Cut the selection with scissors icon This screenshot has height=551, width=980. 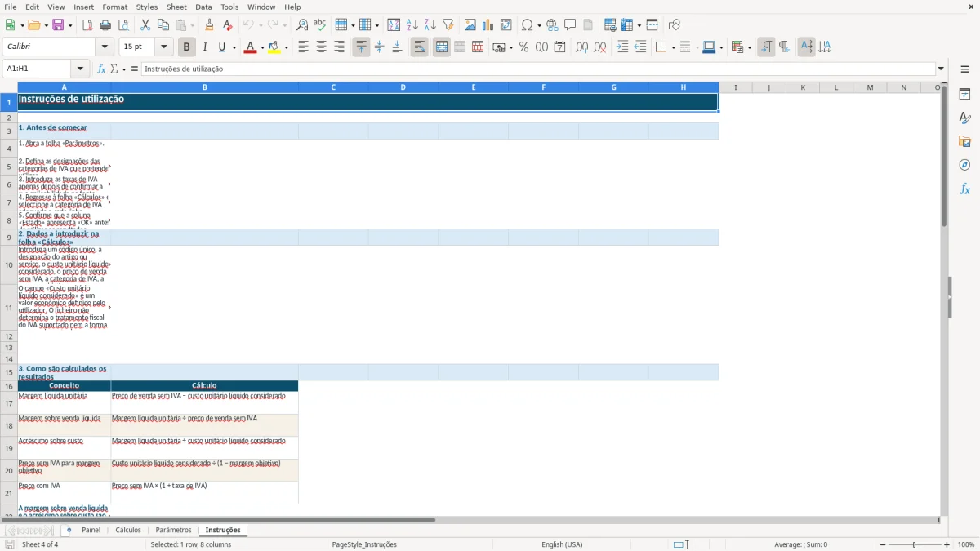(x=145, y=25)
